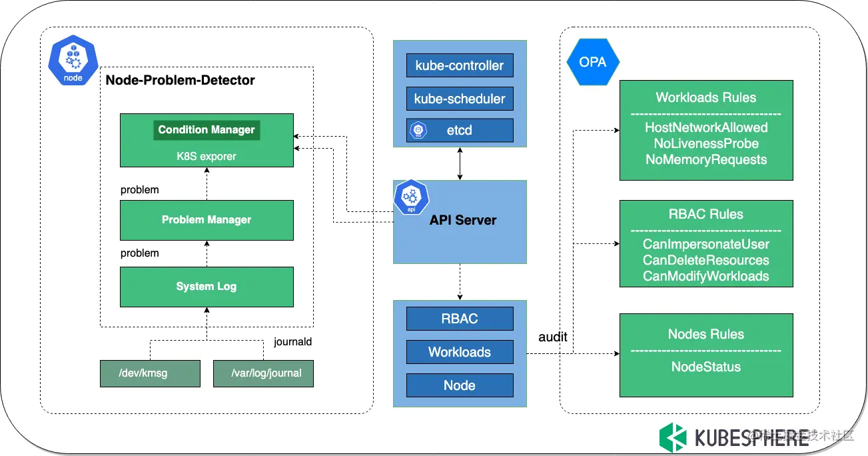Select the /dev/kmsg source box
The width and height of the screenshot is (868, 456).
150,373
